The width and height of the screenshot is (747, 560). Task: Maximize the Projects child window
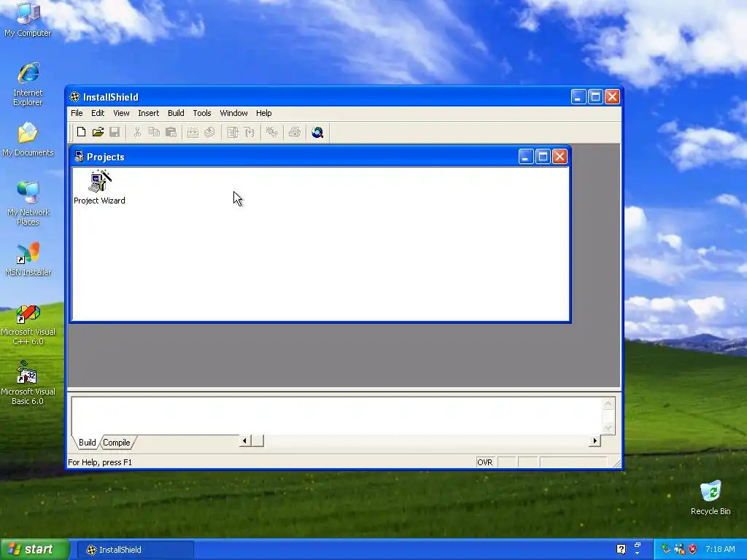tap(543, 157)
